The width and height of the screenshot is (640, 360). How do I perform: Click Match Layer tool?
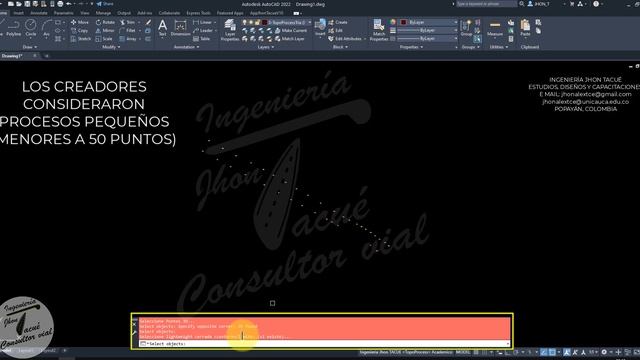290,39
